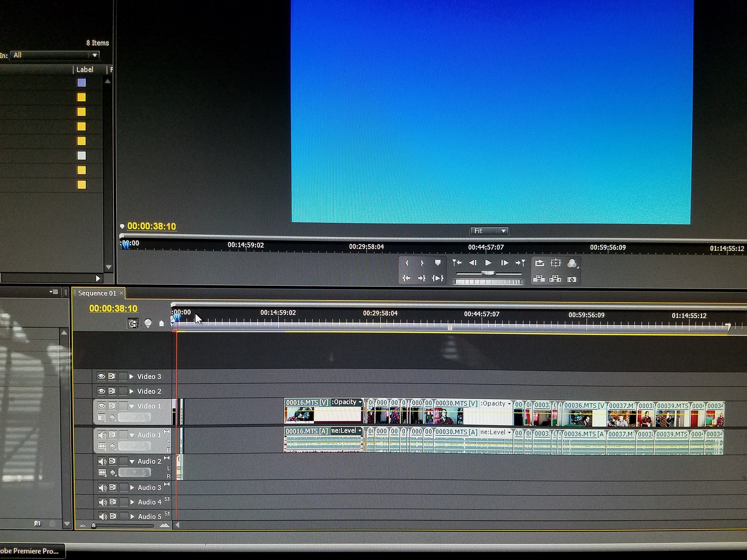
Task: Select the Sequence 01 tab
Action: pyautogui.click(x=97, y=293)
